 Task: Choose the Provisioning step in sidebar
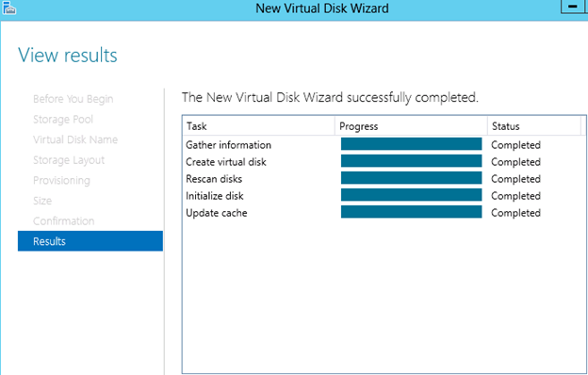pyautogui.click(x=61, y=180)
